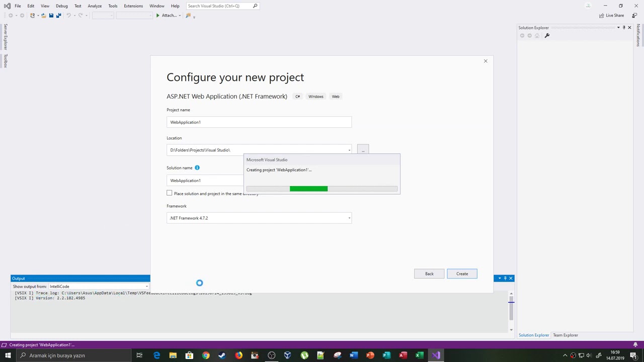Click the pin icon on Output panel
The image size is (644, 362).
pos(505,279)
